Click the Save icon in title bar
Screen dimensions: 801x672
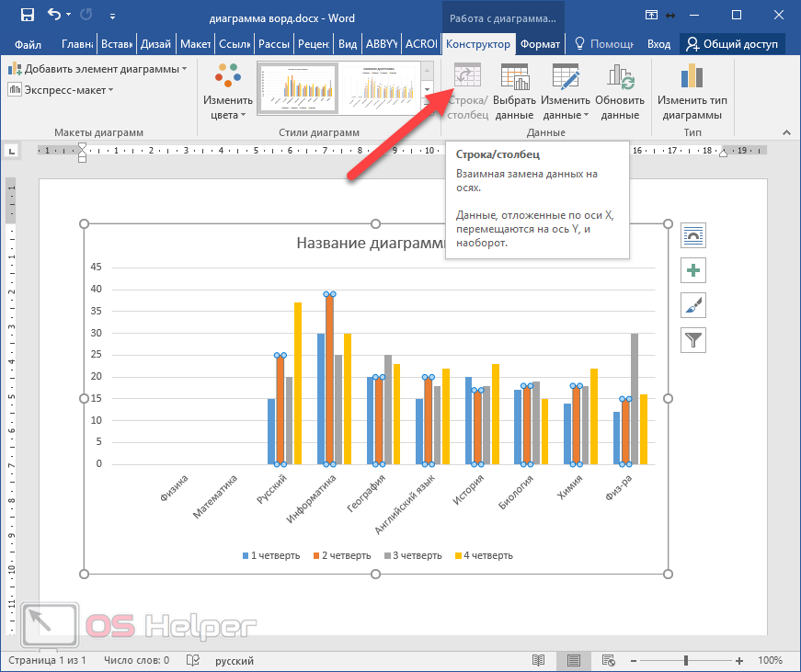coord(27,15)
